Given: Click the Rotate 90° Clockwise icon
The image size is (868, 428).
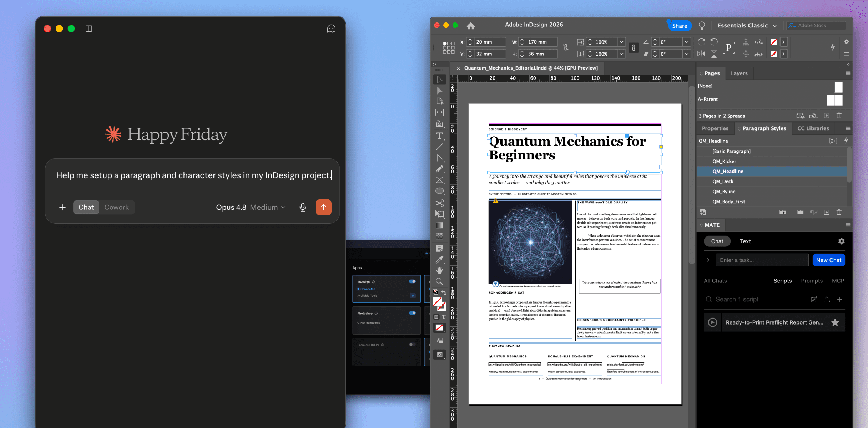Looking at the screenshot, I should pyautogui.click(x=701, y=42).
